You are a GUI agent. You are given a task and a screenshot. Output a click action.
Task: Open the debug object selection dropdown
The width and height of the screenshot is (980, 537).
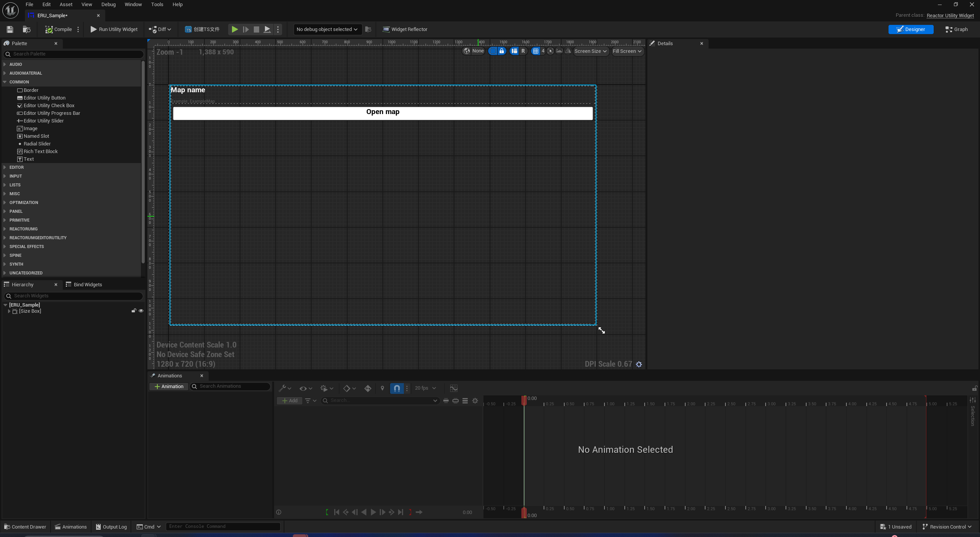327,29
